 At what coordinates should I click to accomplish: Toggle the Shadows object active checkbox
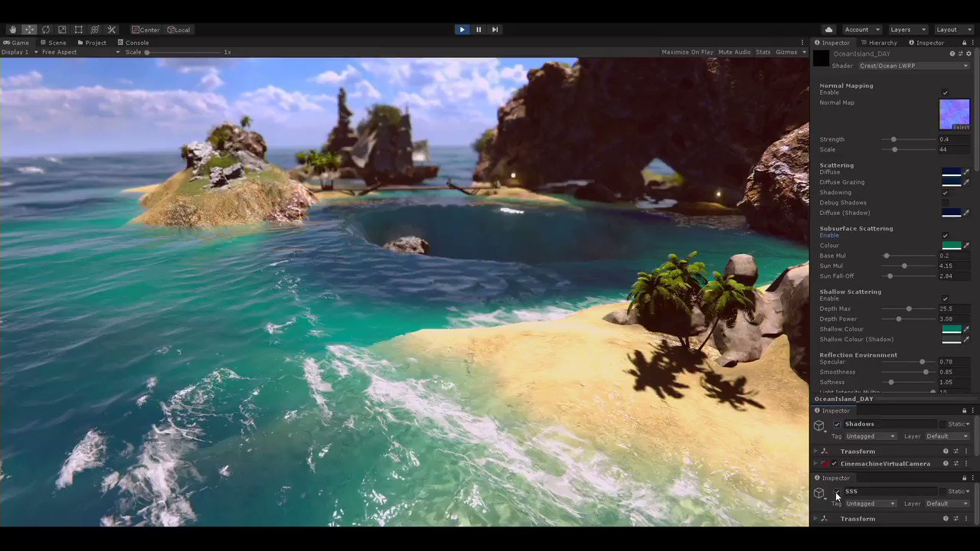837,424
